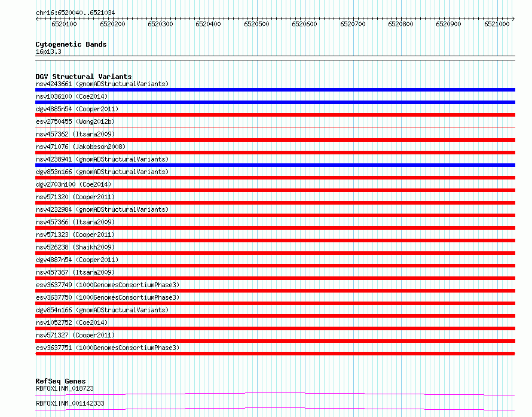Viewport: 532px width, 417px height.
Task: Select nsv471076 (Jakobsson2008) label
Action: [81, 147]
